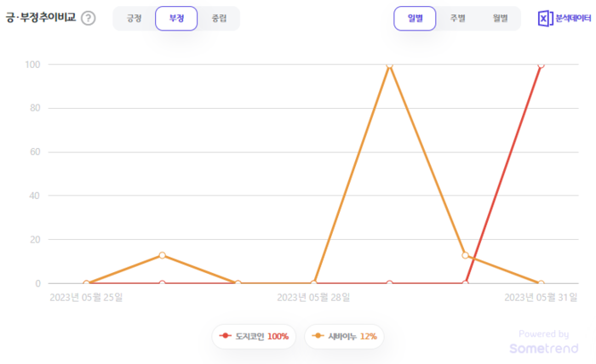The image size is (596, 364).
Task: Click the orange point on May 30
Action: pyautogui.click(x=465, y=255)
